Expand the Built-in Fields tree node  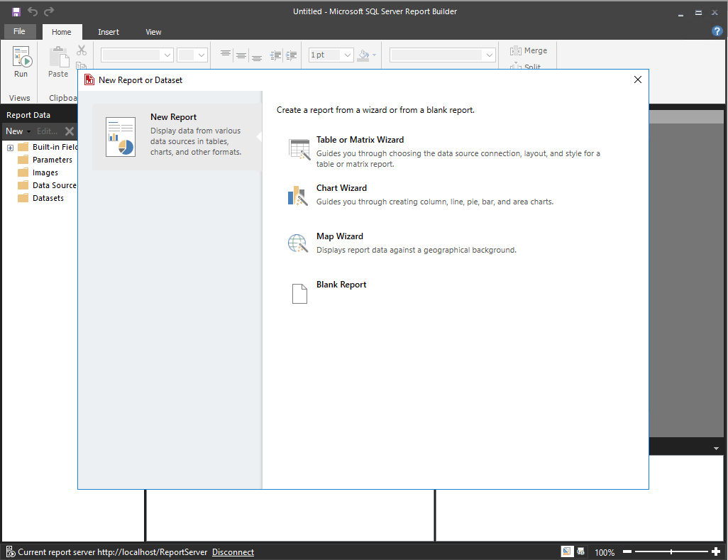click(11, 147)
